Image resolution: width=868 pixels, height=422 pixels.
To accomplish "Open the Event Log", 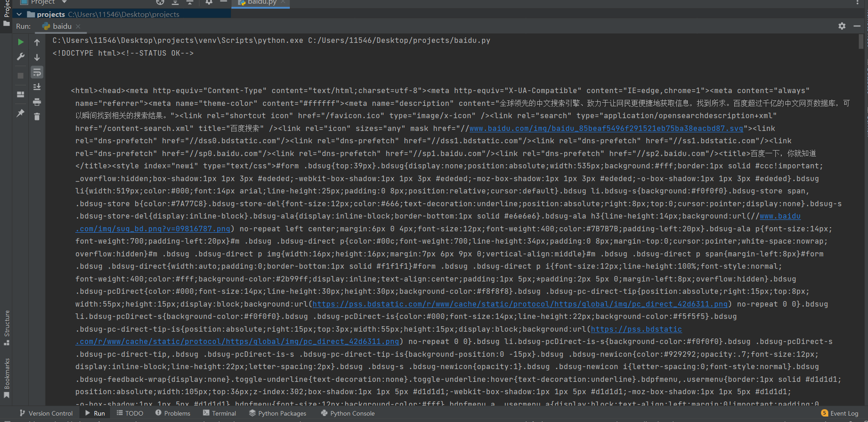I will [x=840, y=413].
